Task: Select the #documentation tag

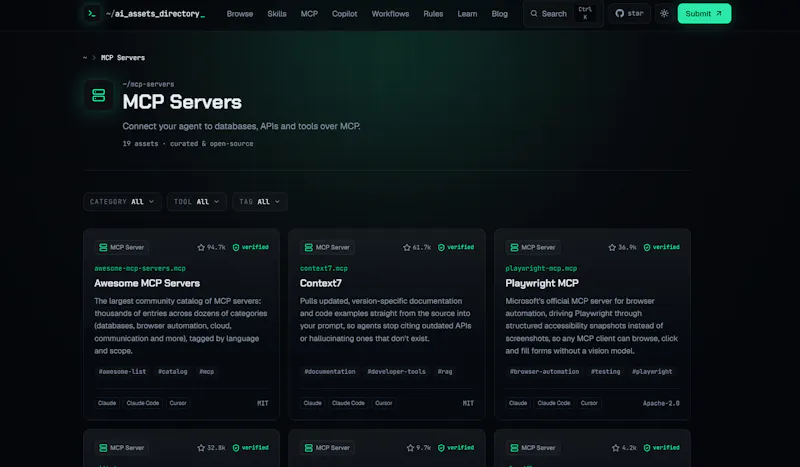Action: click(x=330, y=372)
